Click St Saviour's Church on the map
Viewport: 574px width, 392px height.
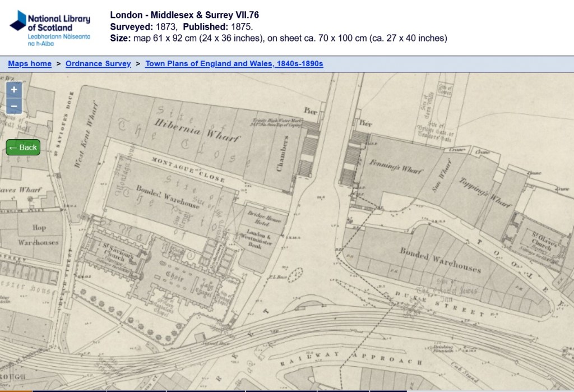click(118, 253)
